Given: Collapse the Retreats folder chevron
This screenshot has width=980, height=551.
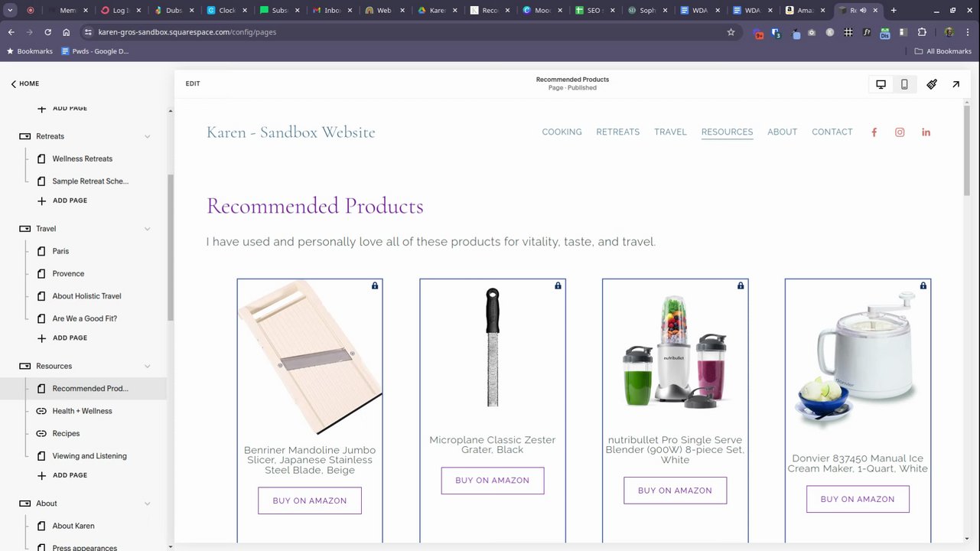Looking at the screenshot, I should coord(147,136).
